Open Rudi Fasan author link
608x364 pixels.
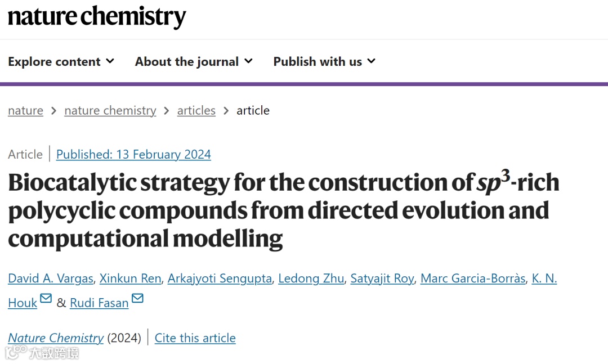(x=99, y=303)
